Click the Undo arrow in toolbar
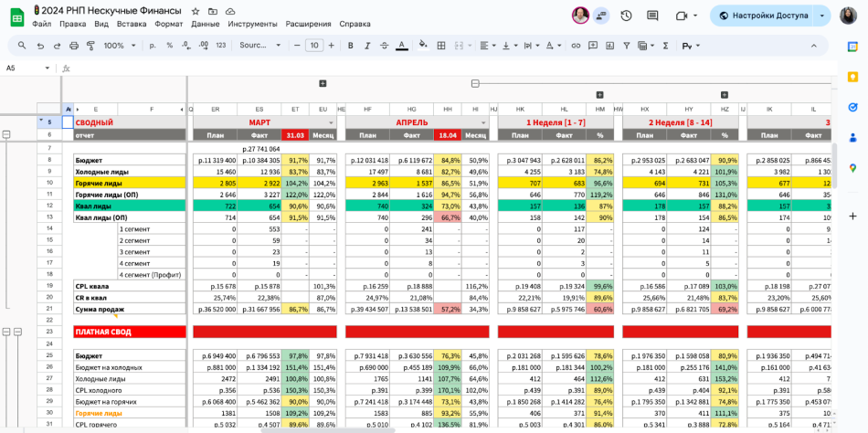 41,46
